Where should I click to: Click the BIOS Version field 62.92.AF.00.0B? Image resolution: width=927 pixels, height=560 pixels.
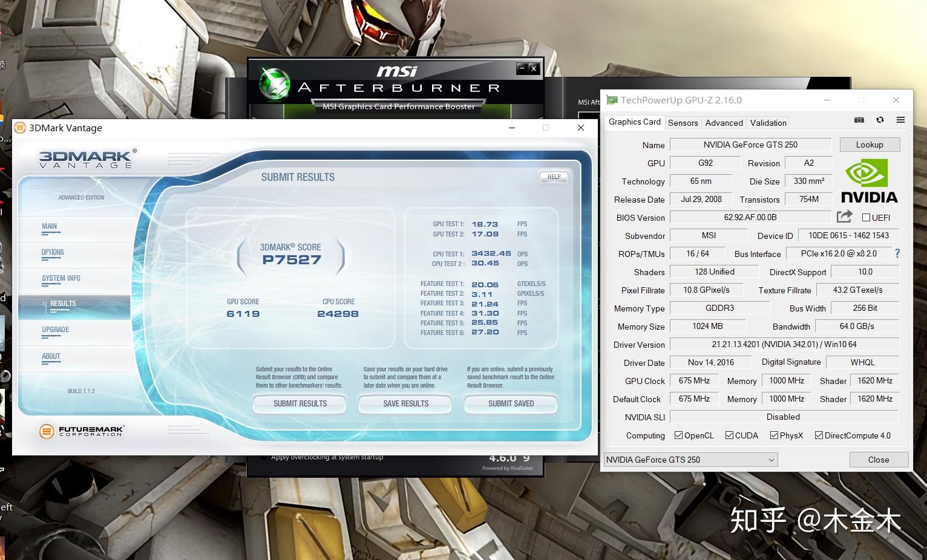click(750, 217)
